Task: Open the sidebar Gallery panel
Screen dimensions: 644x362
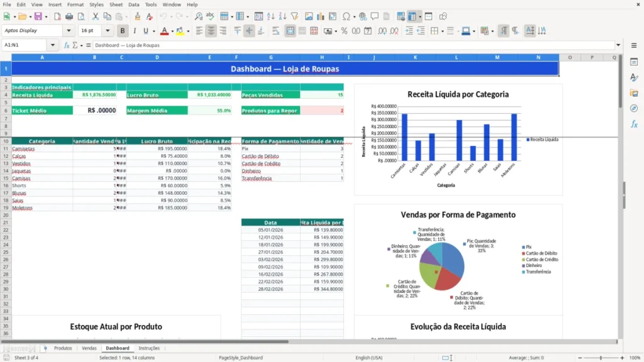Action: click(x=634, y=93)
